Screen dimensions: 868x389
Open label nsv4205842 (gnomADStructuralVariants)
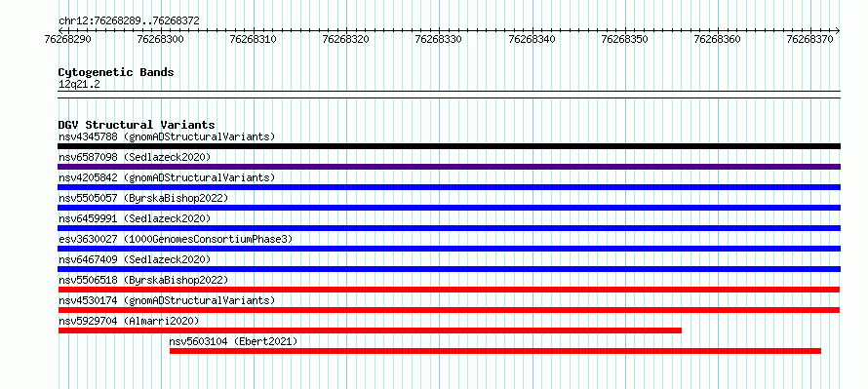coord(167,177)
